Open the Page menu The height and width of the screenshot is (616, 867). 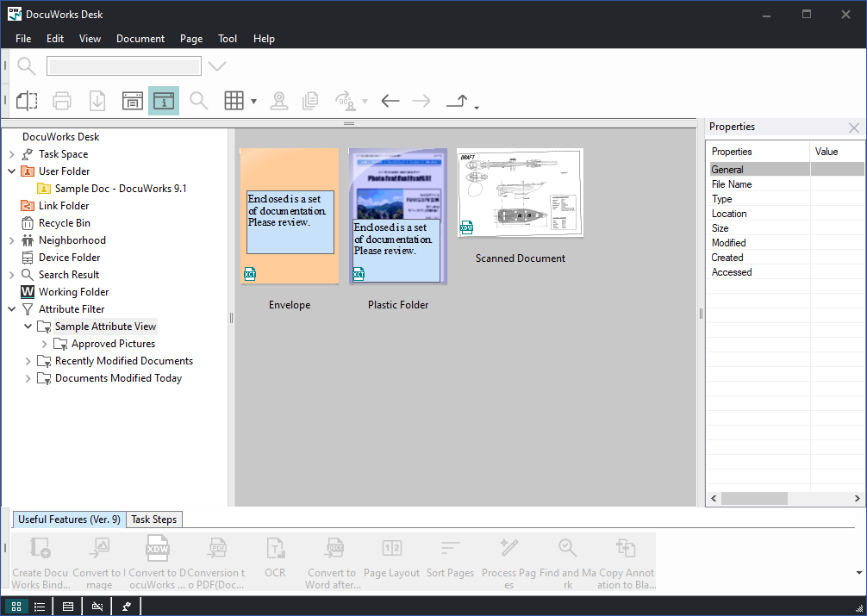pos(191,39)
